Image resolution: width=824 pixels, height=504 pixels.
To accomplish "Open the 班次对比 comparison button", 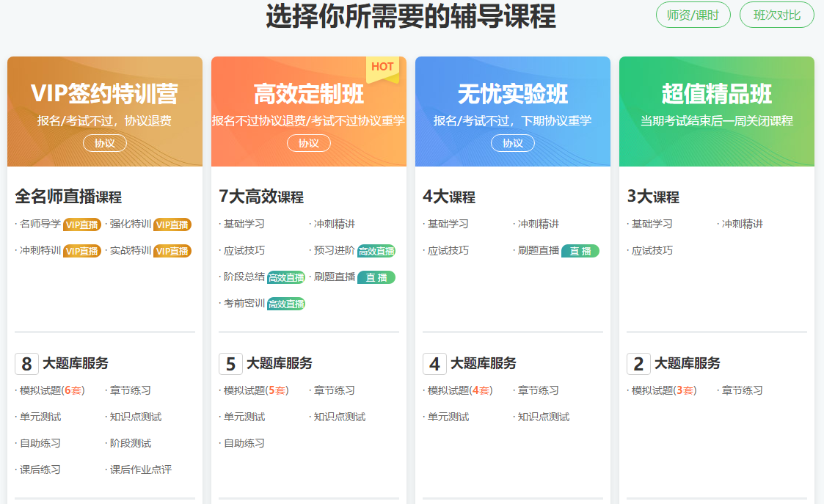I will coord(777,15).
